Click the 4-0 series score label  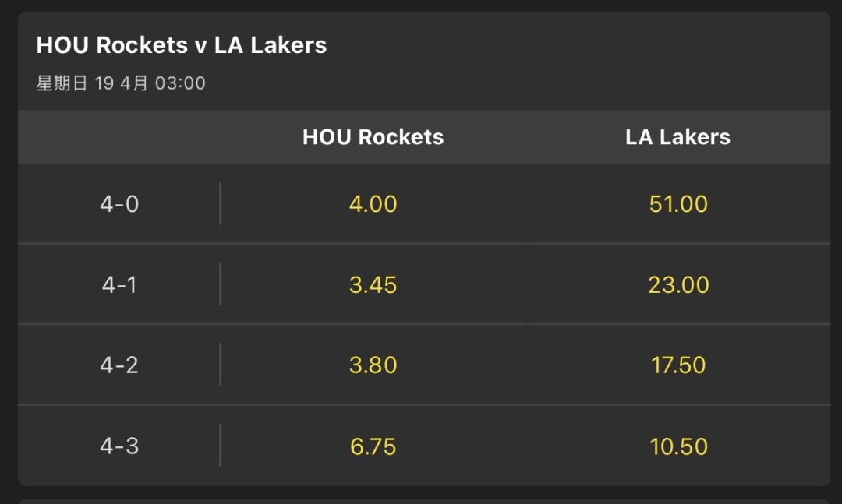(x=119, y=204)
